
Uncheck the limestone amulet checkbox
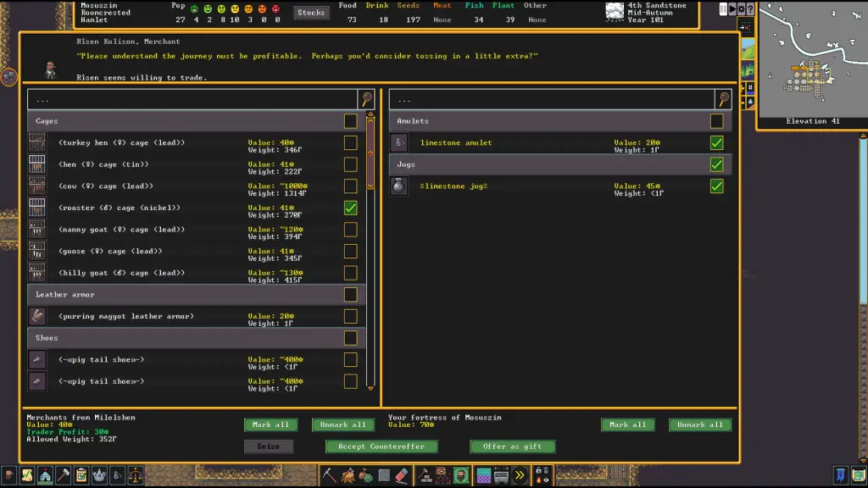point(717,142)
